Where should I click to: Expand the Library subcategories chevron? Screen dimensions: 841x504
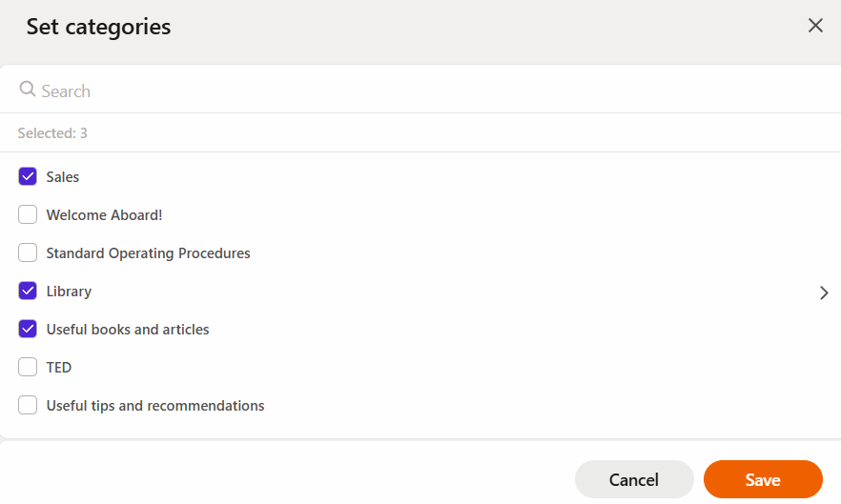click(824, 292)
